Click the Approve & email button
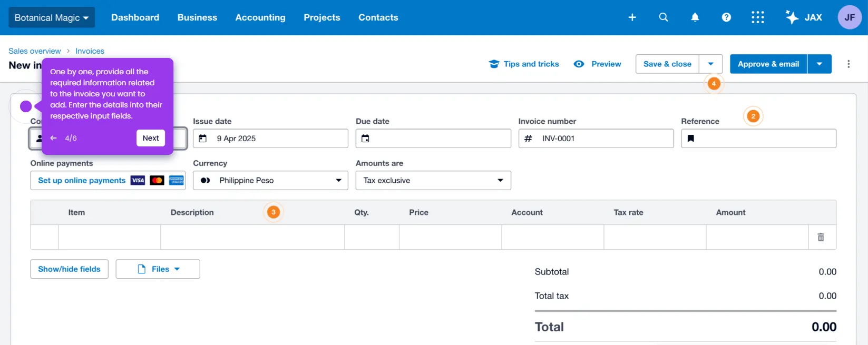The image size is (868, 345). pos(768,64)
